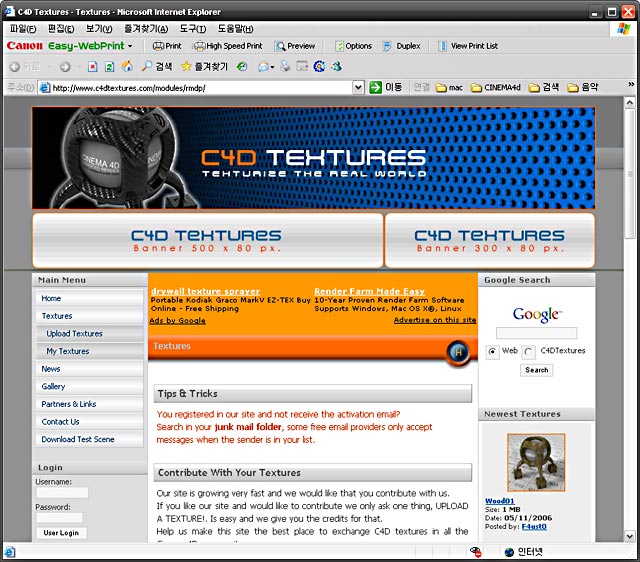The height and width of the screenshot is (562, 640).
Task: Select the C4DTextures search radio button
Action: point(528,352)
